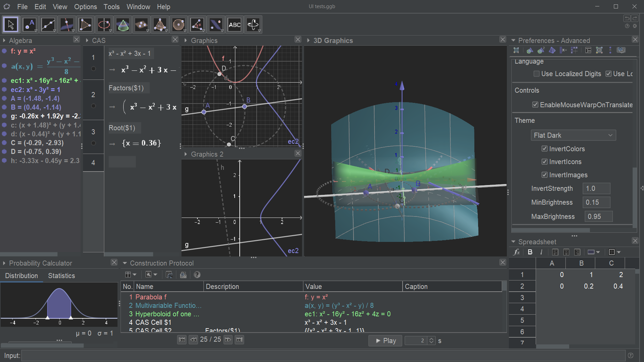644x362 pixels.
Task: Click the Redo arrow icon
Action: coord(635,18)
